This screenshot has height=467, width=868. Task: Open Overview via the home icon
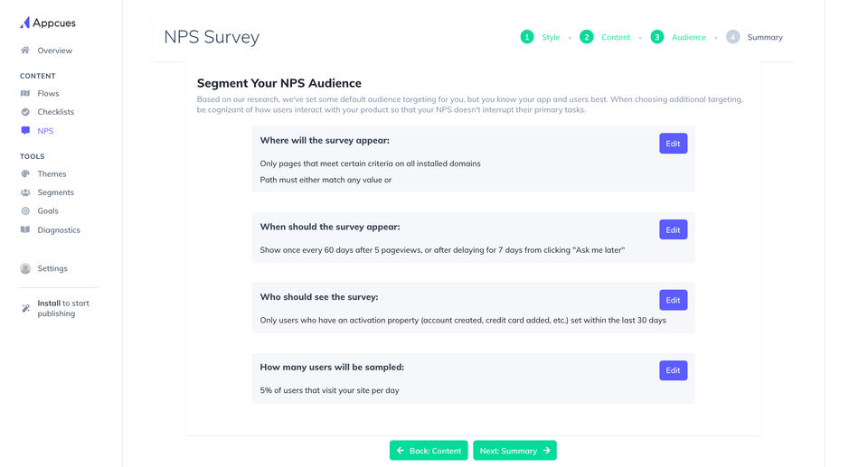25,51
